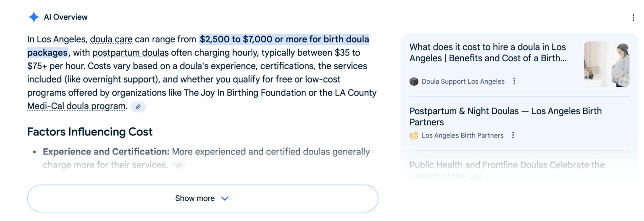The image size is (644, 221).
Task: Open the AI Overview three-dot options menu
Action: point(633,17)
